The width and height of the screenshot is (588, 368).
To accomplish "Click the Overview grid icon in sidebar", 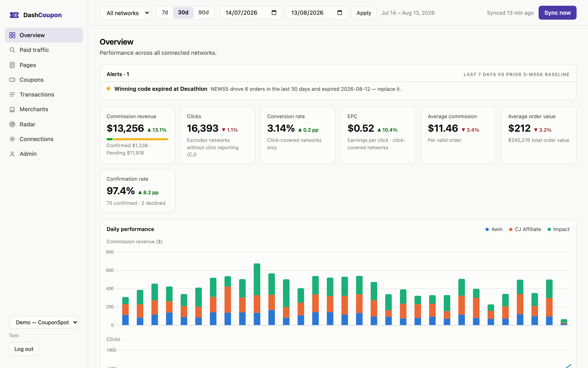I will point(12,35).
